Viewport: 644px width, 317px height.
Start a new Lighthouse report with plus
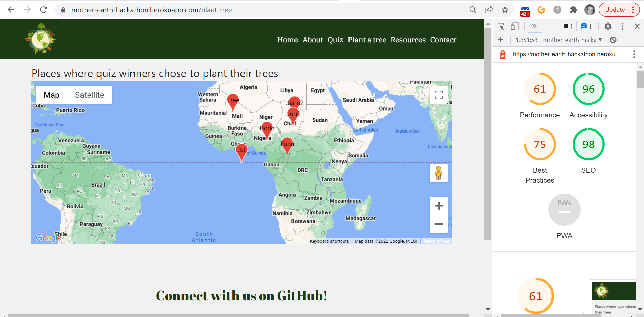(x=501, y=40)
